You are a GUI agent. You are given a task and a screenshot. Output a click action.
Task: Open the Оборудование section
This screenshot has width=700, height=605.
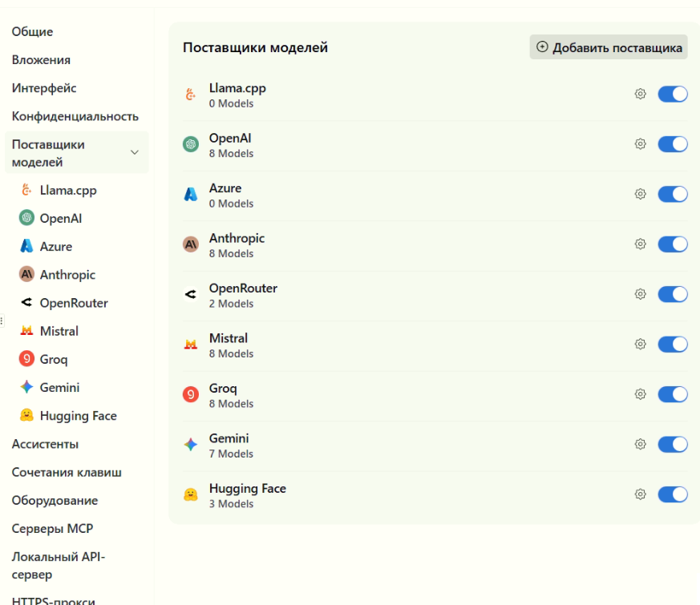[x=55, y=500]
